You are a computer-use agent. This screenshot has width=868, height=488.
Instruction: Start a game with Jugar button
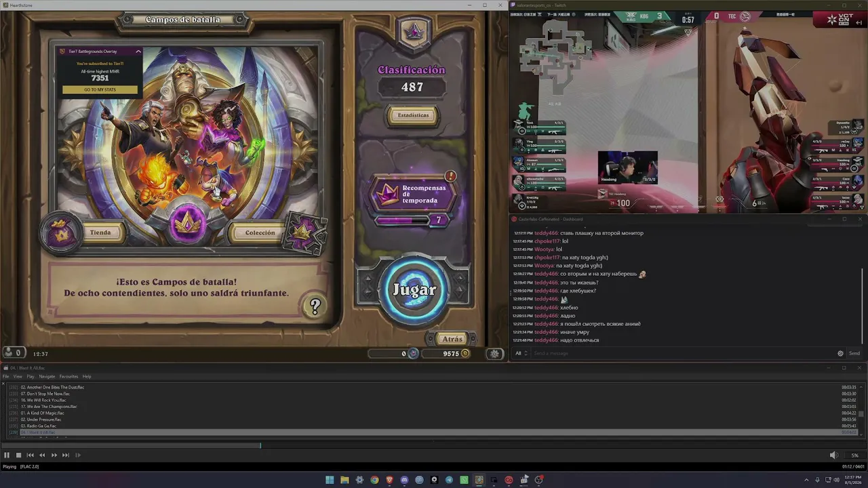[x=414, y=290]
